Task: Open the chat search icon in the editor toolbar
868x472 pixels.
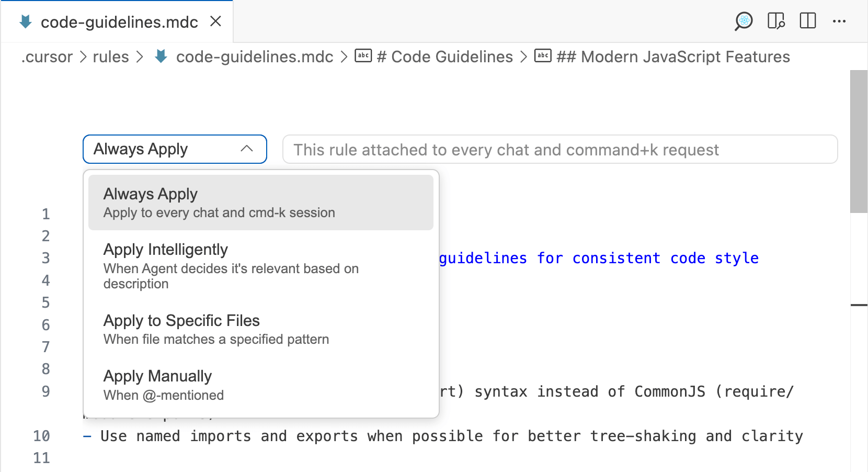Action: tap(744, 21)
